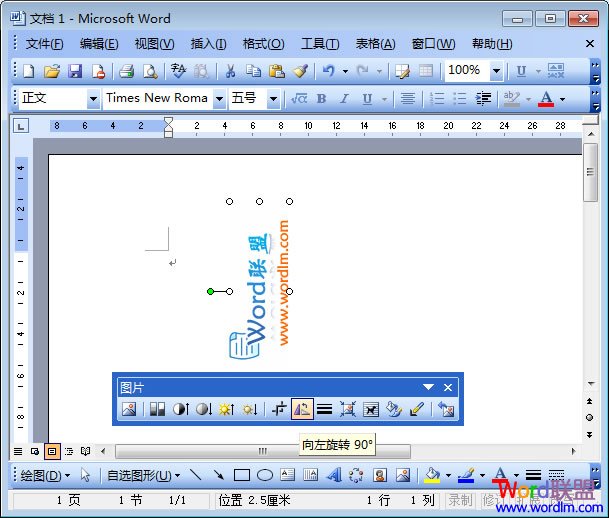Open the style dropdown showing 正文
This screenshot has width=609, height=518.
pyautogui.click(x=93, y=99)
